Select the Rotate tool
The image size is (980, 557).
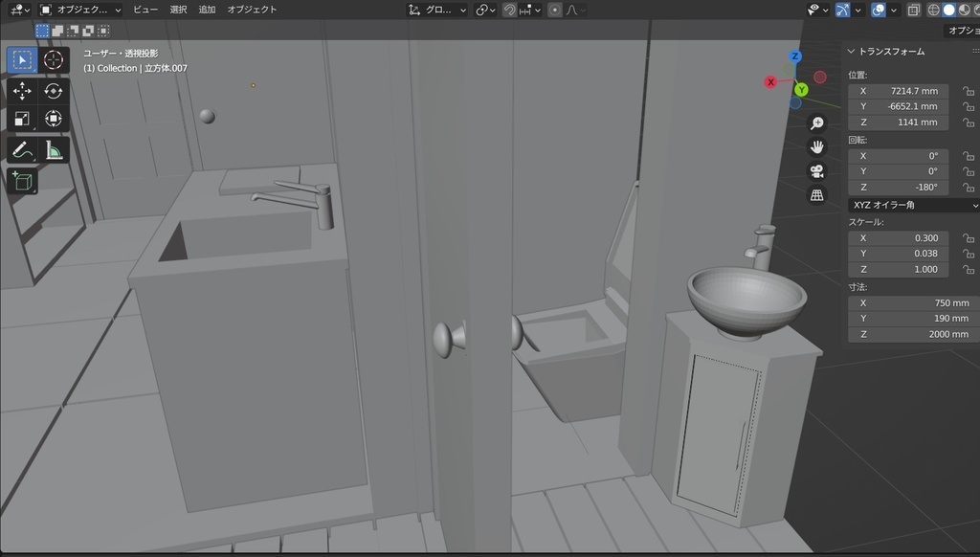[x=53, y=90]
